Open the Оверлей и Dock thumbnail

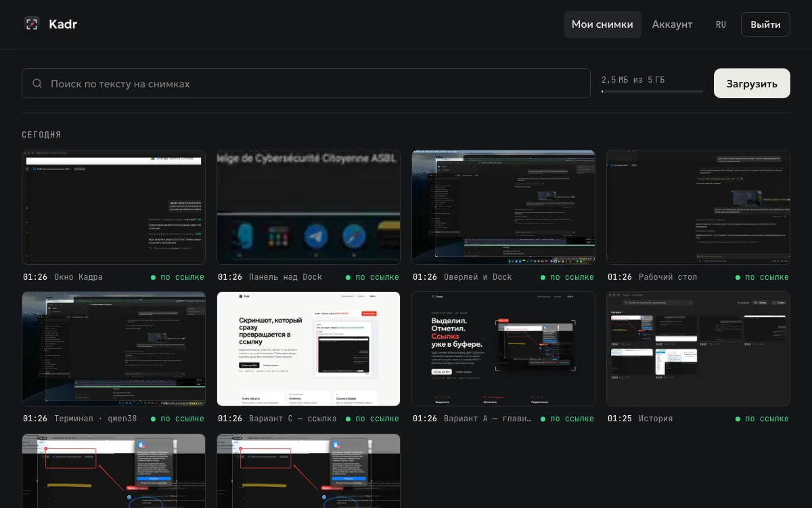[x=503, y=207]
